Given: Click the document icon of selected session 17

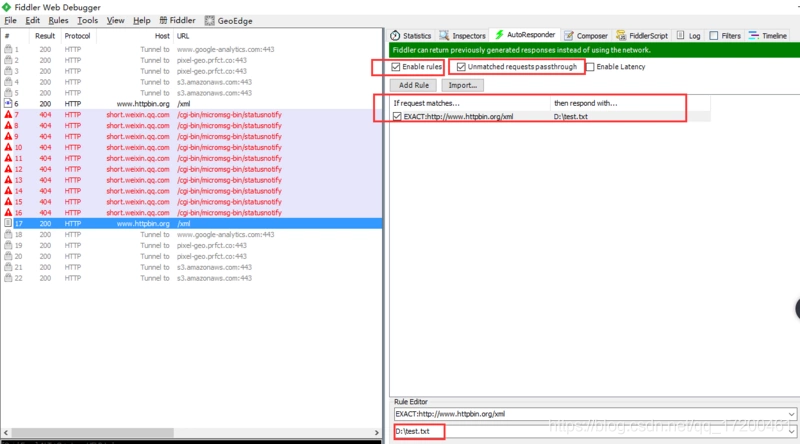Looking at the screenshot, I should (x=8, y=224).
